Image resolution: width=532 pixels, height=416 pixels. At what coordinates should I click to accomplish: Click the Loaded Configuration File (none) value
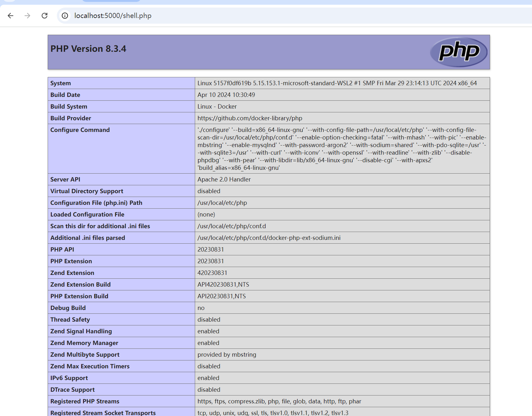206,215
